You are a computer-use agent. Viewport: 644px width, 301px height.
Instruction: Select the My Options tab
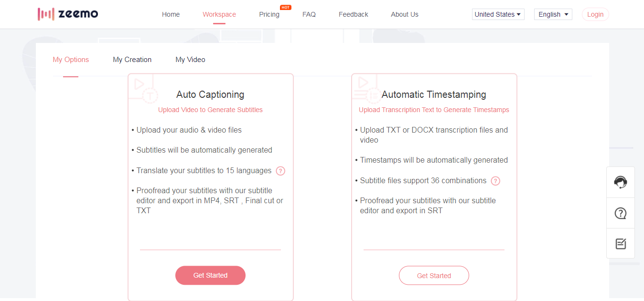tap(71, 59)
